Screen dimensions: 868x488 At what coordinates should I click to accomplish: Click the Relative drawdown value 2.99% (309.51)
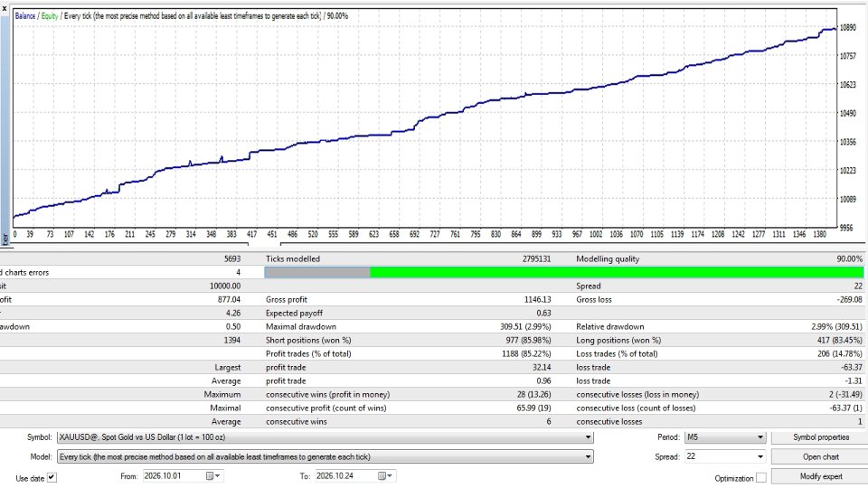(836, 326)
